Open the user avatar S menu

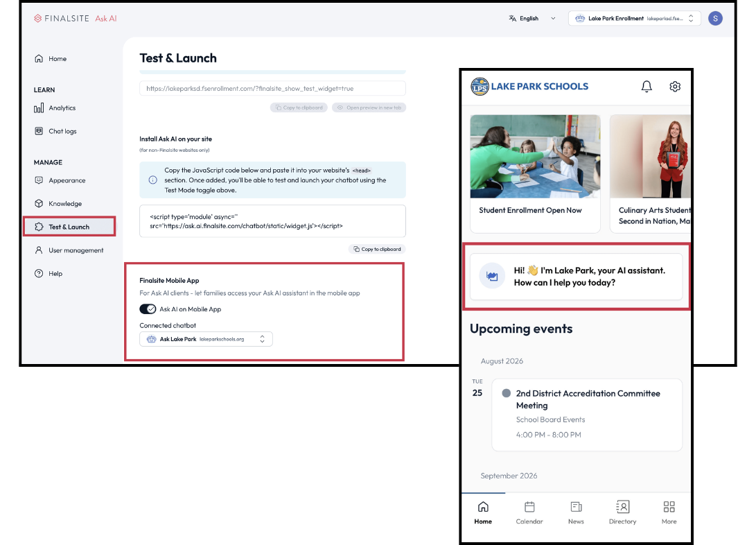pos(715,18)
